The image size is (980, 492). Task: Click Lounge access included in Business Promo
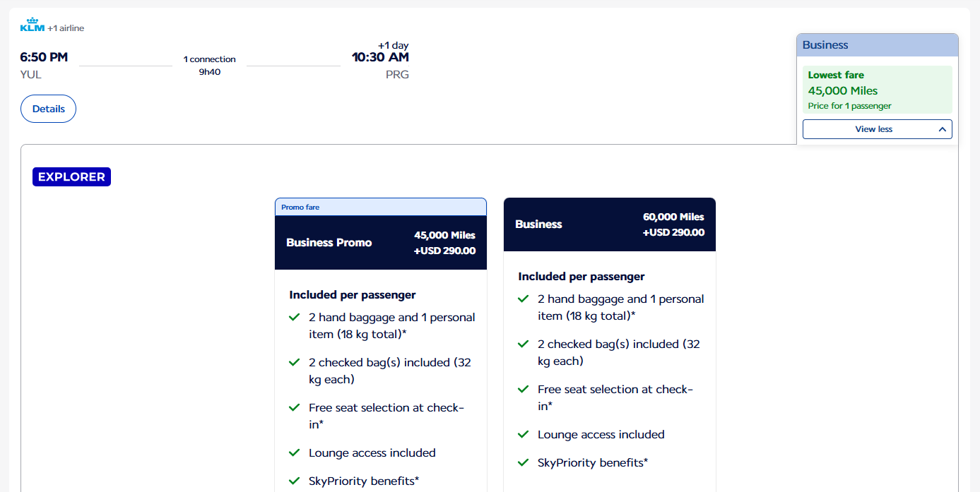[x=372, y=453]
